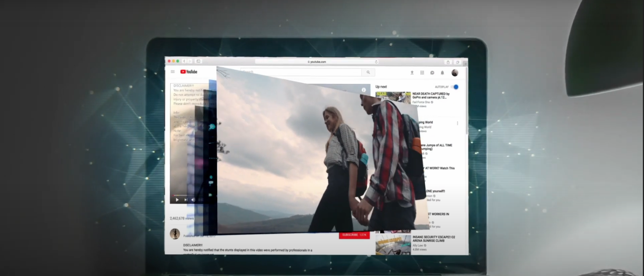The image size is (644, 276).
Task: Go forward with Safari's forward arrow
Action: tap(189, 61)
